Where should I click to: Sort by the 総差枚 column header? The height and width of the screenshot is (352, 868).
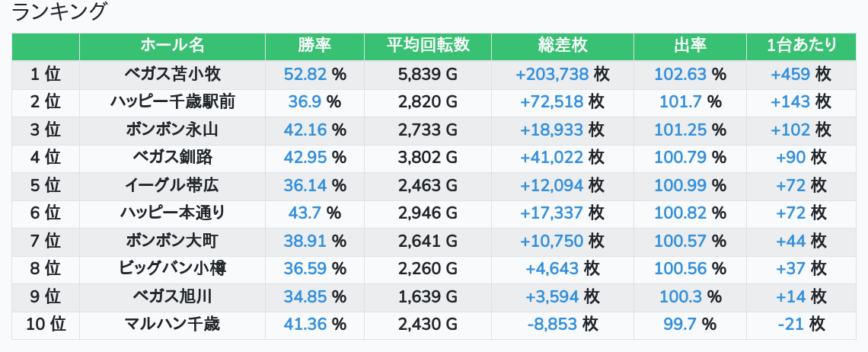pyautogui.click(x=563, y=46)
